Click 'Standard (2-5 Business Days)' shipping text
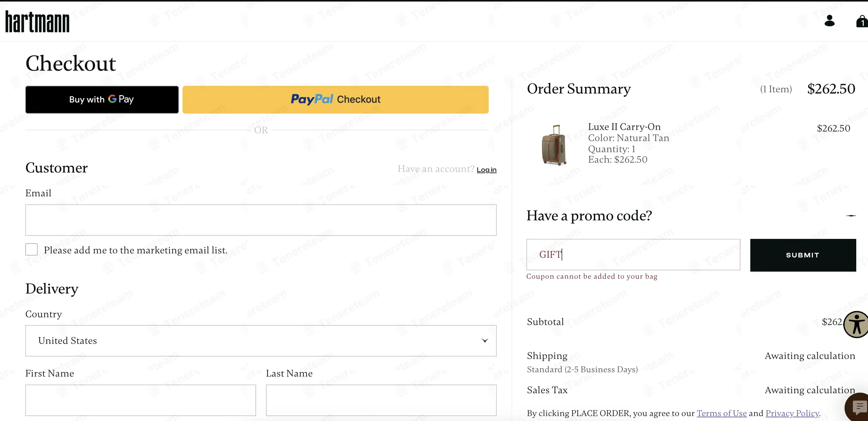868x421 pixels. (582, 369)
